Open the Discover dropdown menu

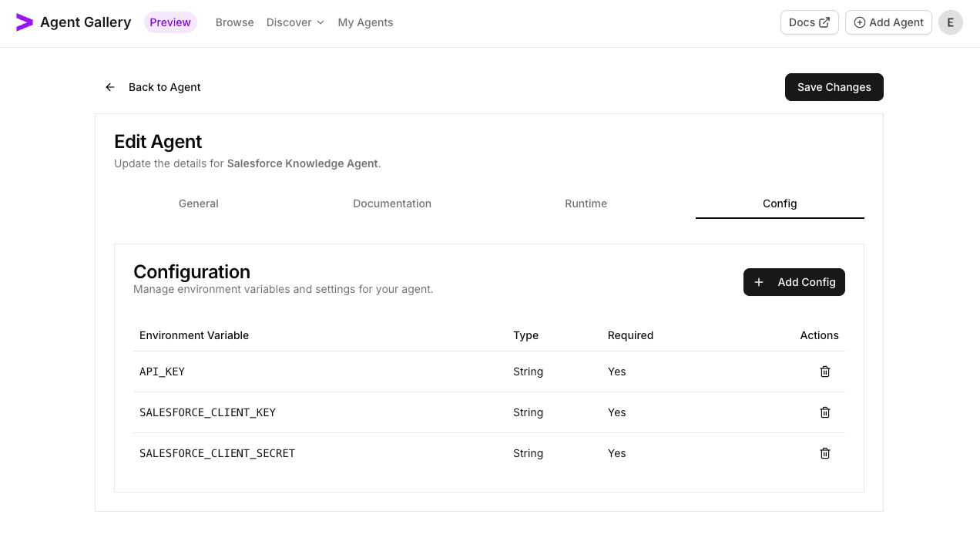coord(289,22)
